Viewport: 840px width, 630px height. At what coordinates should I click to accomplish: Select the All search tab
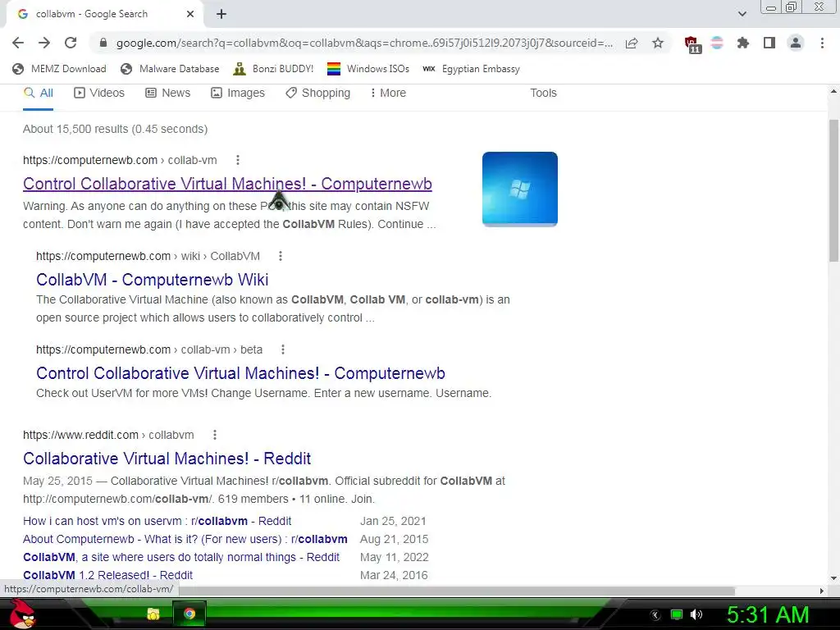coord(38,94)
